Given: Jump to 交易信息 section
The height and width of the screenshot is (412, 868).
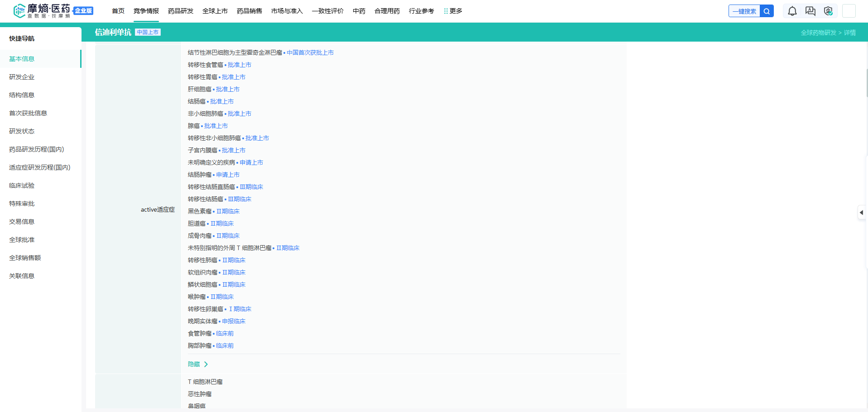Looking at the screenshot, I should click(x=22, y=222).
